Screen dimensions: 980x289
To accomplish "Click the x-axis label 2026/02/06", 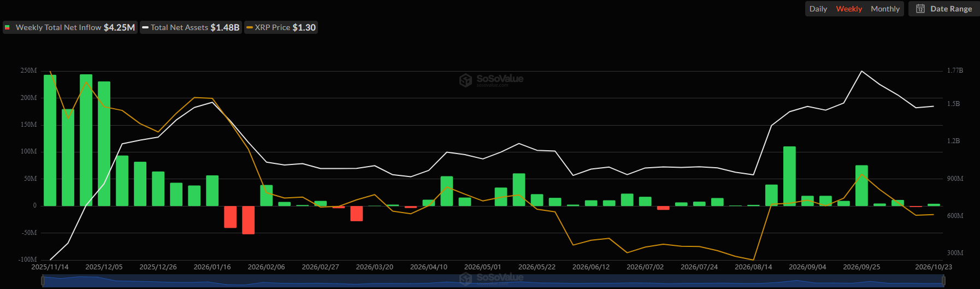I will pos(266,267).
